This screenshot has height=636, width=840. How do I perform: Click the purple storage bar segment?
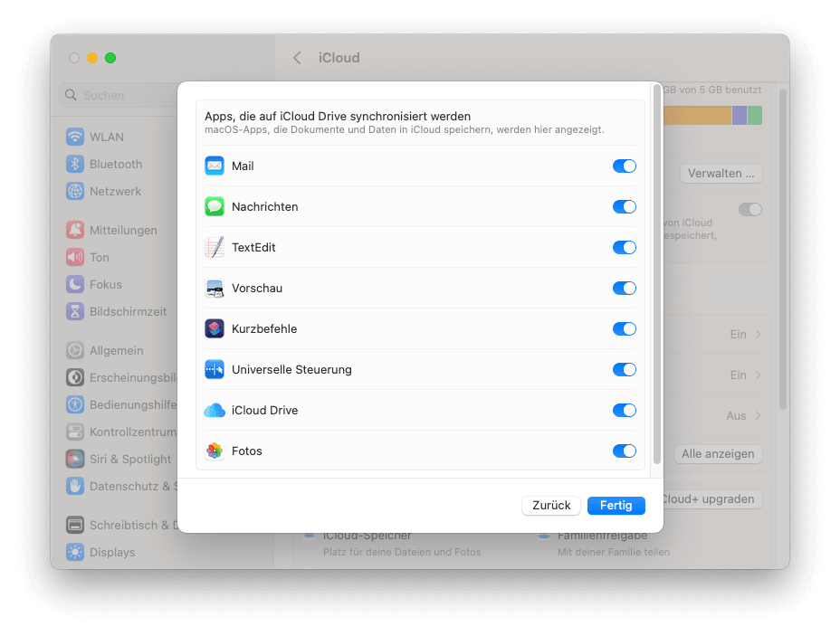[740, 115]
